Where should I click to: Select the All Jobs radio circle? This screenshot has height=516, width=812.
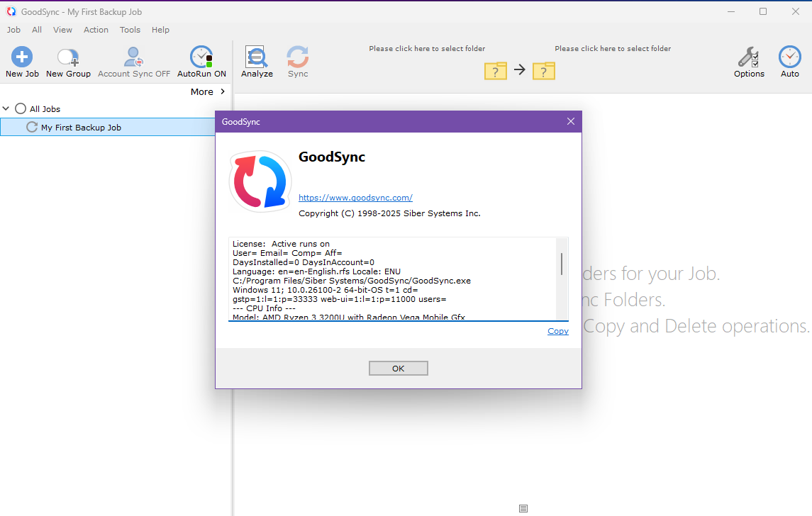(20, 108)
